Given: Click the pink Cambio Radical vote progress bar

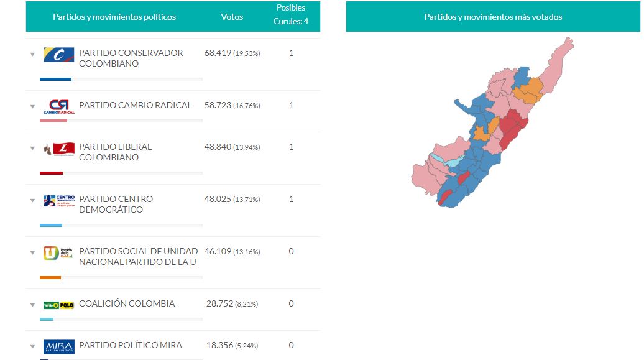Looking at the screenshot, I should point(53,121).
